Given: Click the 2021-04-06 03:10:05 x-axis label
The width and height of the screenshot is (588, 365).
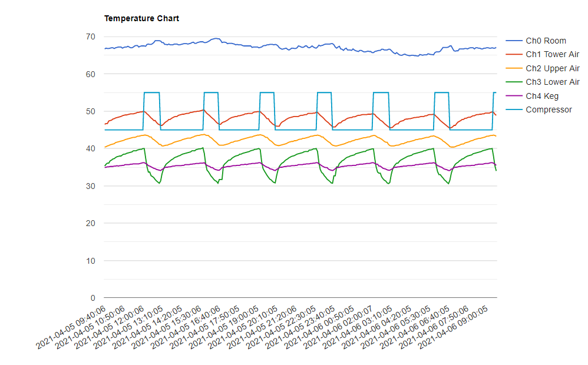Looking at the screenshot, I should pyautogui.click(x=358, y=327).
